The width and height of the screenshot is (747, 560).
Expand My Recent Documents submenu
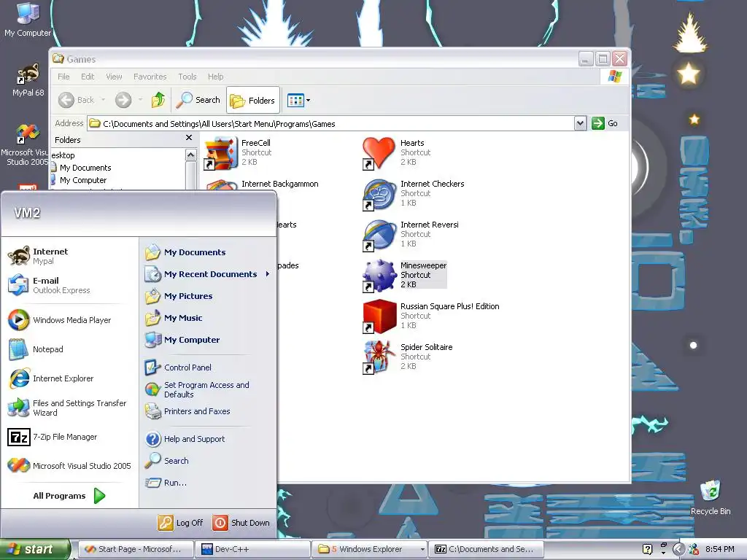click(207, 274)
